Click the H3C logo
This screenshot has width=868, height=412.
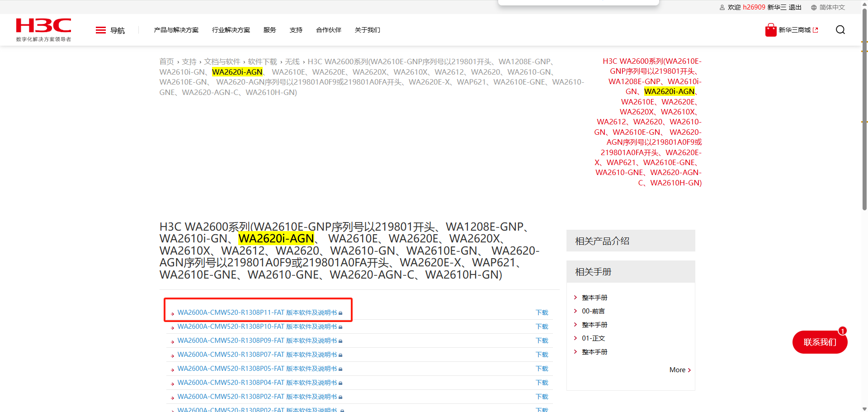[x=43, y=29]
